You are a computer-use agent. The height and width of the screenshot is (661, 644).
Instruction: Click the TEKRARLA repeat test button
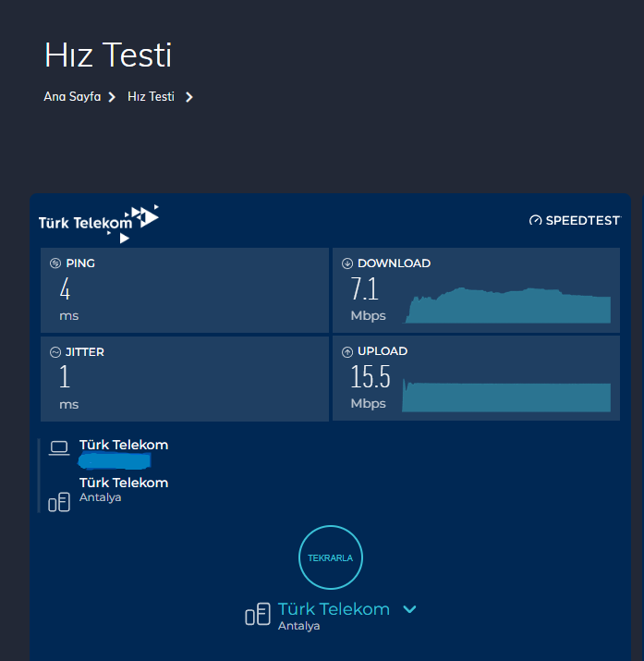tap(330, 557)
